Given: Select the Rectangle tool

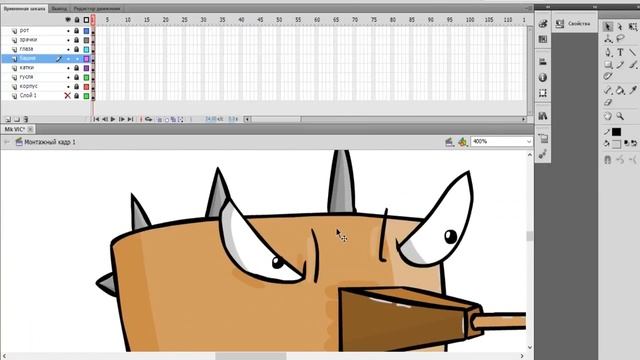Looking at the screenshot, I should tap(608, 65).
